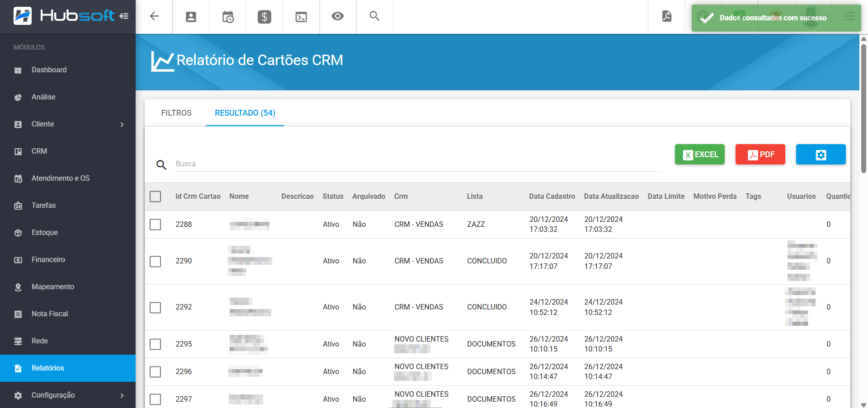
Task: Export results with the red PDF button
Action: pos(760,155)
